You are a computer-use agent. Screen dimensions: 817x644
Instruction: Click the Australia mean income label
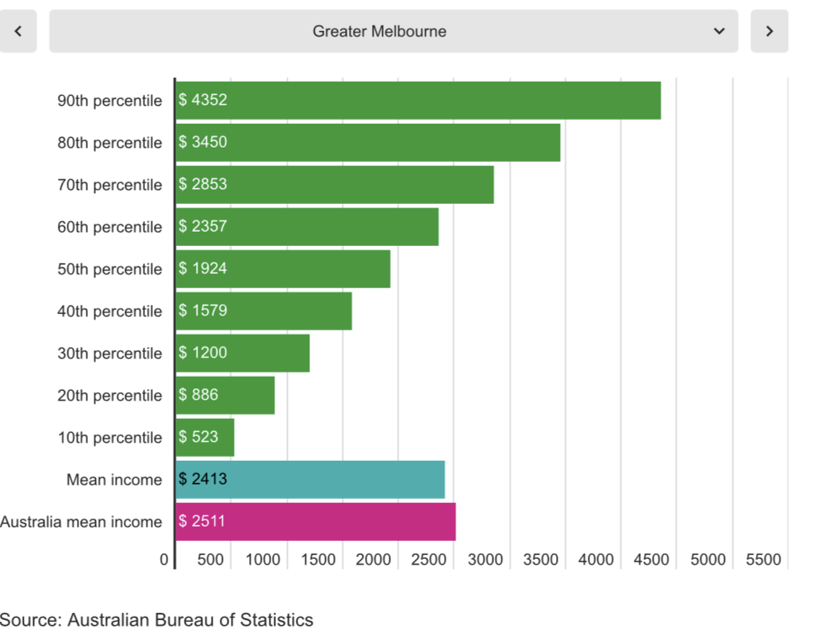tap(81, 522)
